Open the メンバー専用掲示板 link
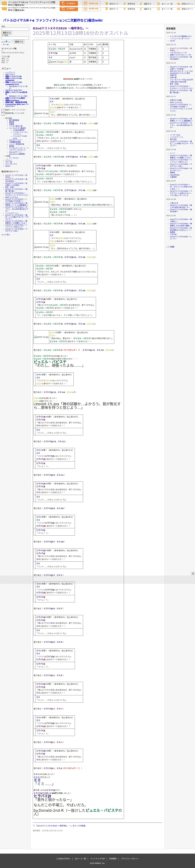 [x=17, y=144]
